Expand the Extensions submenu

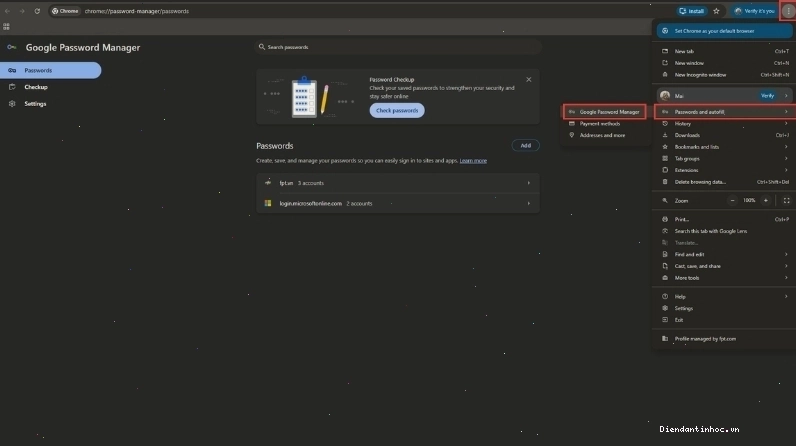click(x=724, y=170)
